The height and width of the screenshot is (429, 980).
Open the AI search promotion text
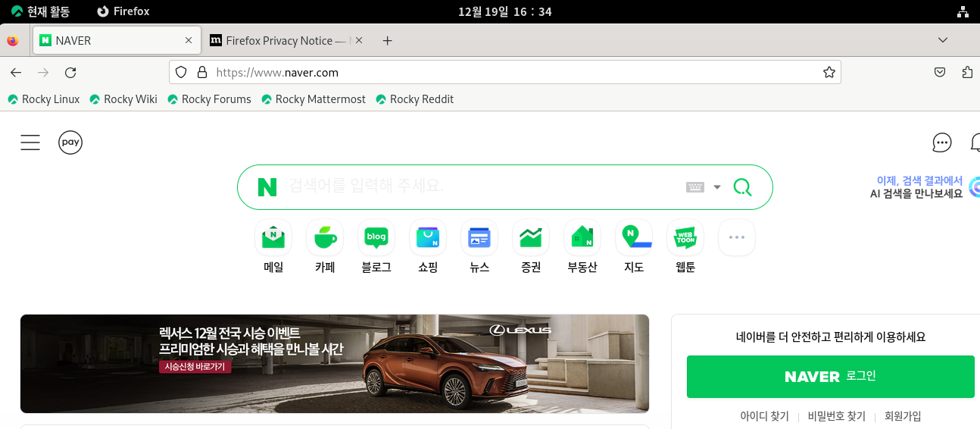pyautogui.click(x=916, y=187)
